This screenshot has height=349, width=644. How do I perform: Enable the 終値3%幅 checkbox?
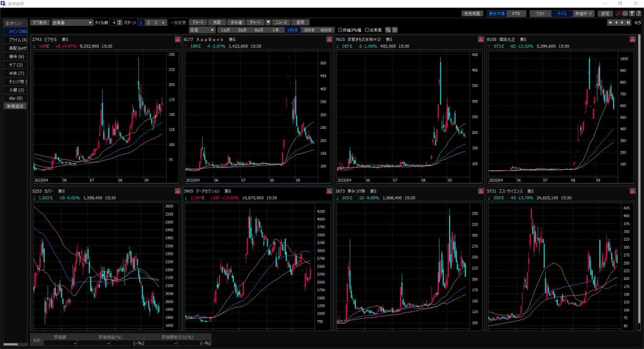pyautogui.click(x=340, y=30)
